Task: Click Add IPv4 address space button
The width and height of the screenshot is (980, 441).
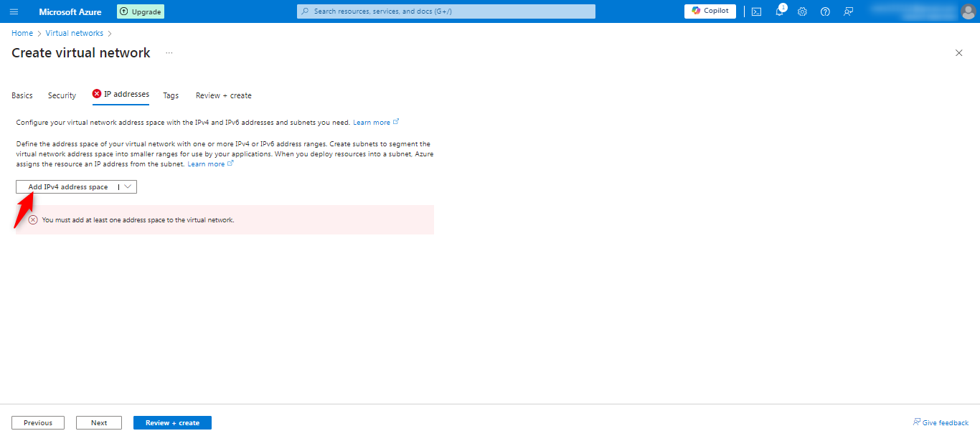Action: pyautogui.click(x=68, y=187)
